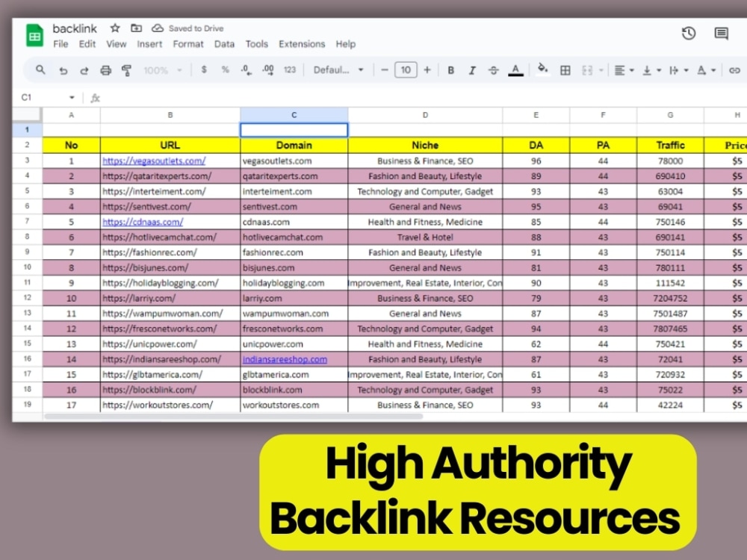
Task: Undo the last action
Action: tap(63, 70)
